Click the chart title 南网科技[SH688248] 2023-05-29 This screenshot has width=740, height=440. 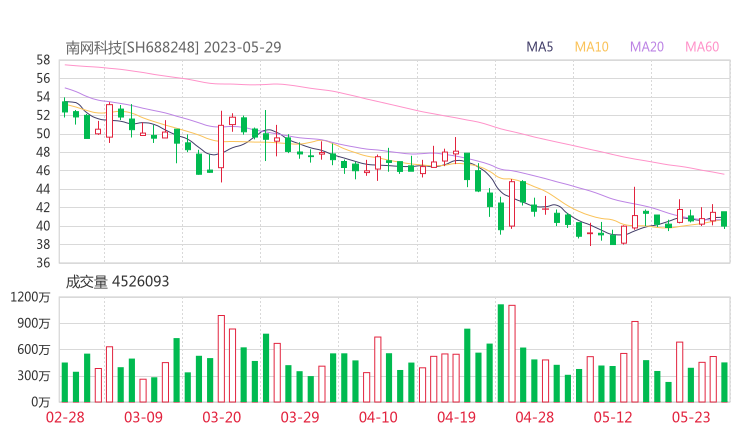pyautogui.click(x=173, y=48)
